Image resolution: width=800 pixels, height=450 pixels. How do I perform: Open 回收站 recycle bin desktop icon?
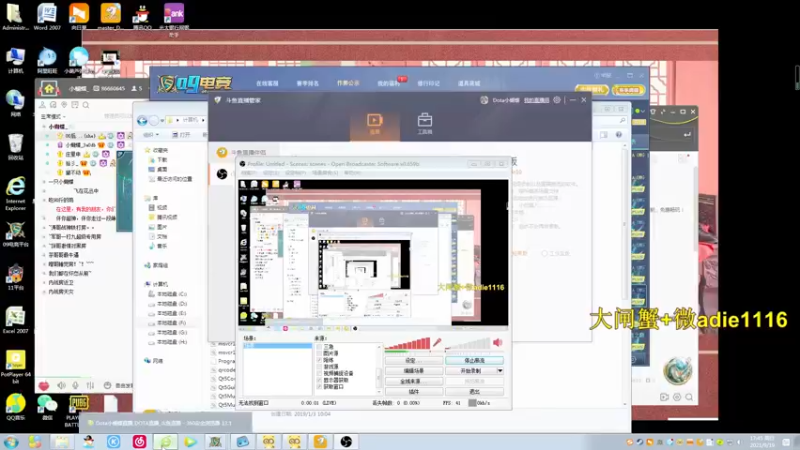point(15,147)
